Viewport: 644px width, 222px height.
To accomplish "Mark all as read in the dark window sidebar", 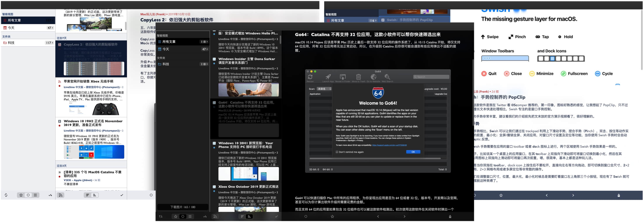I will [x=205, y=217].
